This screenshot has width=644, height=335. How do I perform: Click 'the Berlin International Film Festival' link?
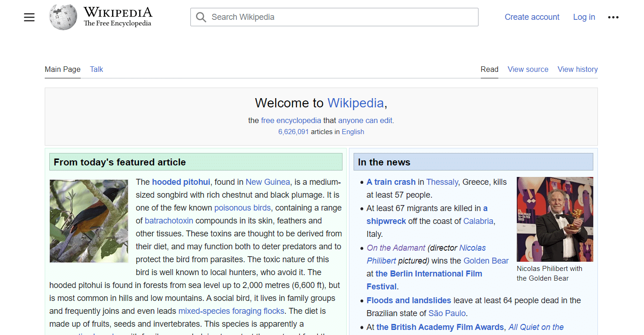click(424, 280)
